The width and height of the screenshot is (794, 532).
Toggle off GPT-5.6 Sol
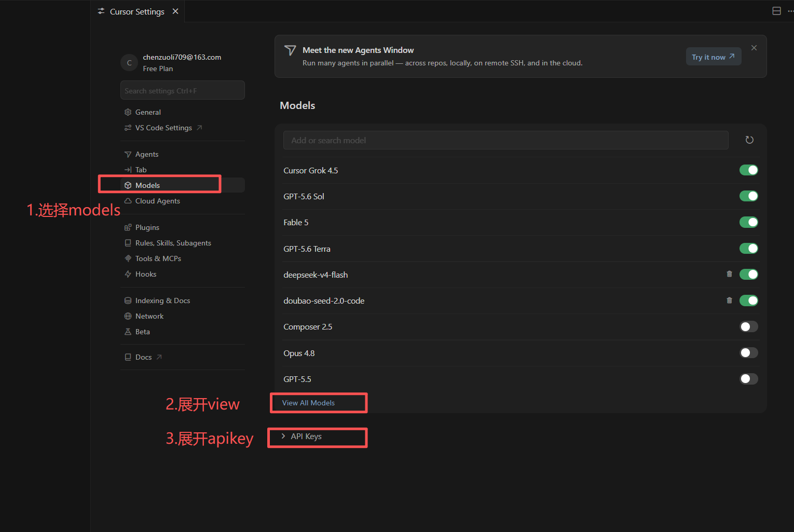[749, 196]
